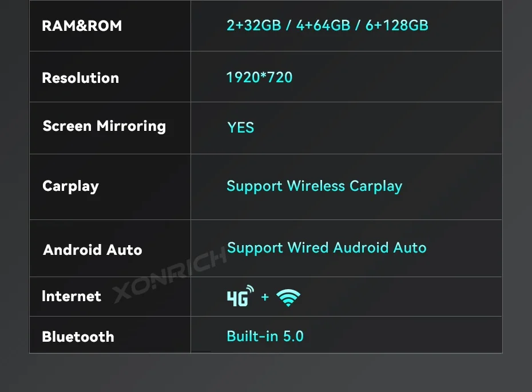This screenshot has height=392, width=532.
Task: Select the Carplay row label
Action: click(70, 186)
